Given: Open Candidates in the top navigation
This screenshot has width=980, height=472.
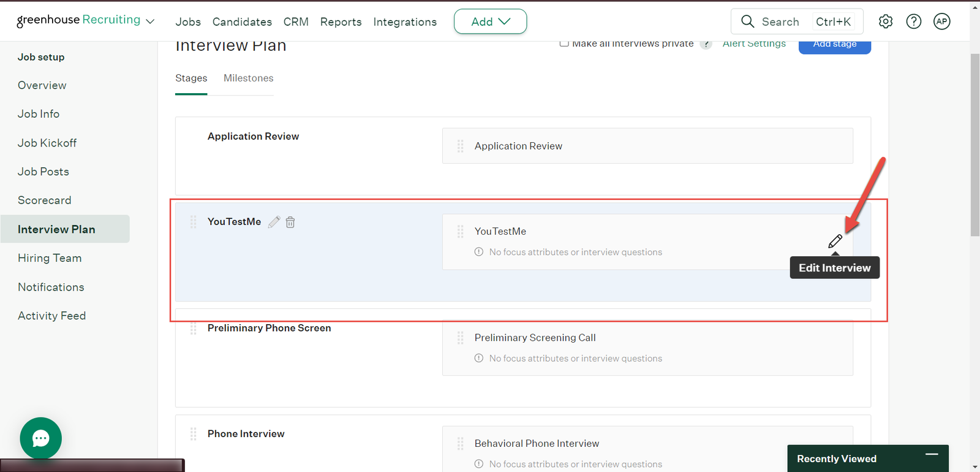Looking at the screenshot, I should click(x=242, y=21).
